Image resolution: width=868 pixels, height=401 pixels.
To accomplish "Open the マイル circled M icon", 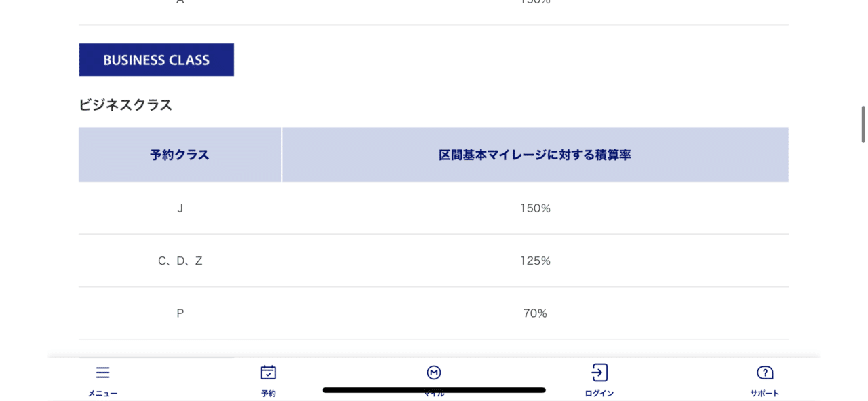I will 434,373.
